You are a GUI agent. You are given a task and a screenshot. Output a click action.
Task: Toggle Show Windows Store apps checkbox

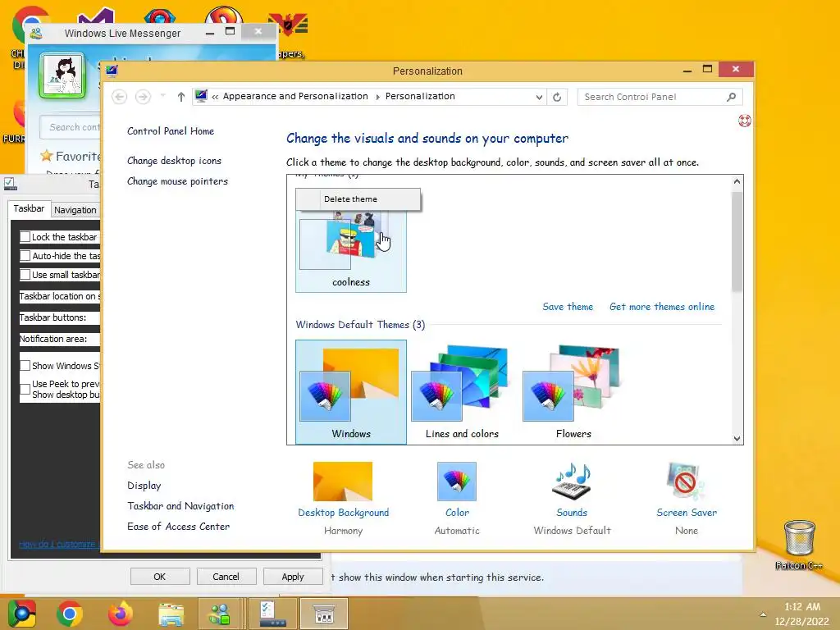[x=25, y=365]
